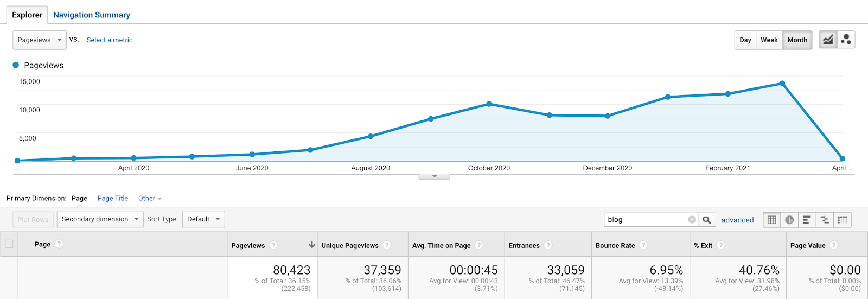The height and width of the screenshot is (299, 868).
Task: Collapse the chart with the handle arrow
Action: click(x=434, y=176)
